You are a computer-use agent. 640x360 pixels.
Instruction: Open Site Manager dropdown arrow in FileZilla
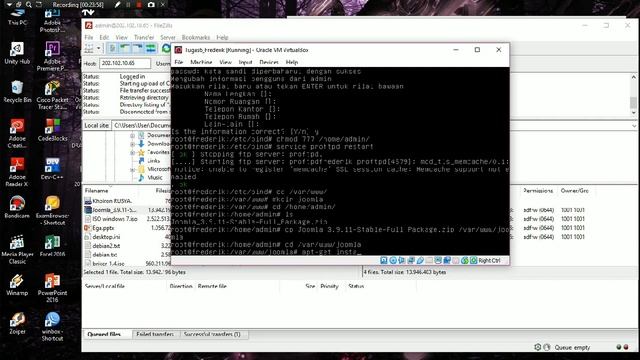point(99,49)
